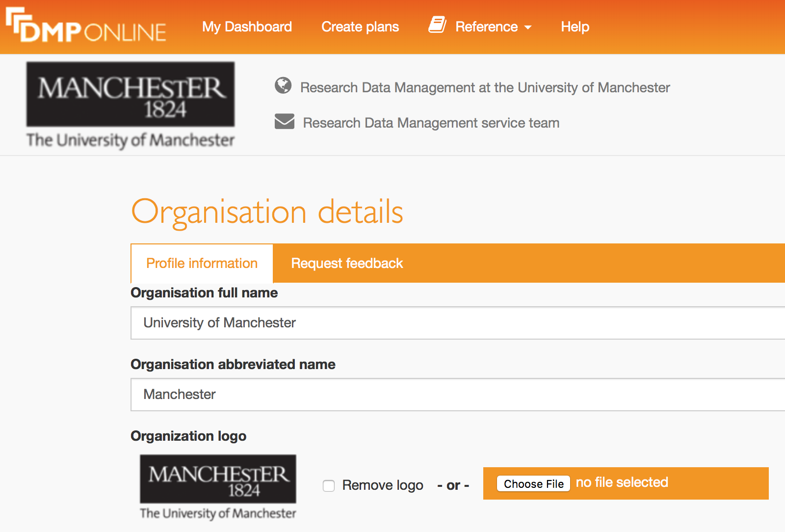
Task: Click Choose File to upload logo
Action: coord(533,483)
